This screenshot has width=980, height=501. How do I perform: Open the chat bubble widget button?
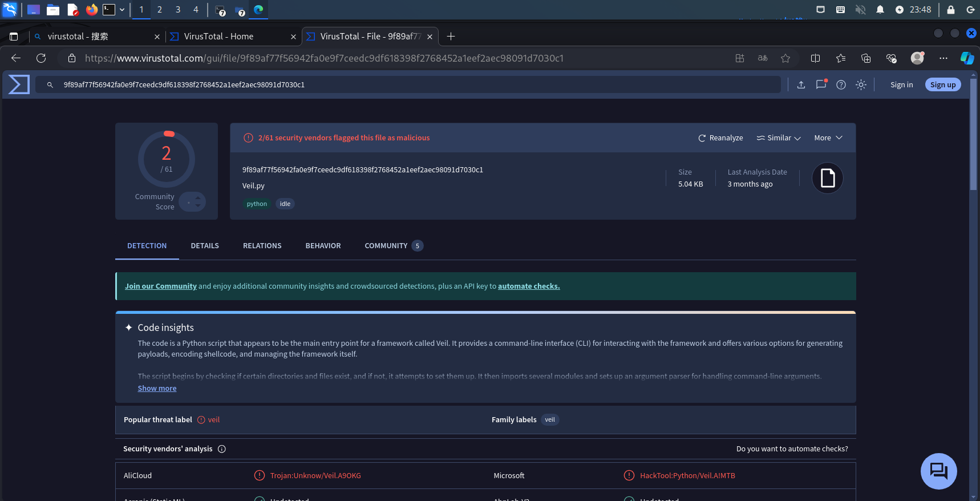pos(938,471)
